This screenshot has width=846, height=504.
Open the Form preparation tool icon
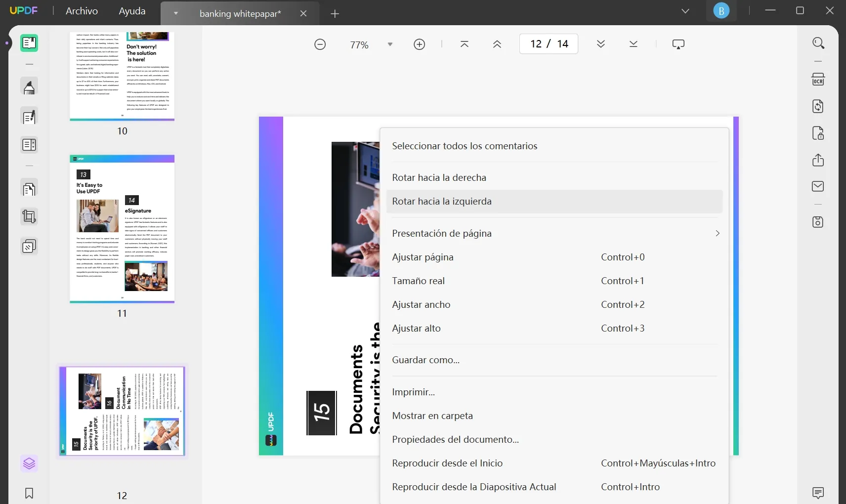coord(29,145)
